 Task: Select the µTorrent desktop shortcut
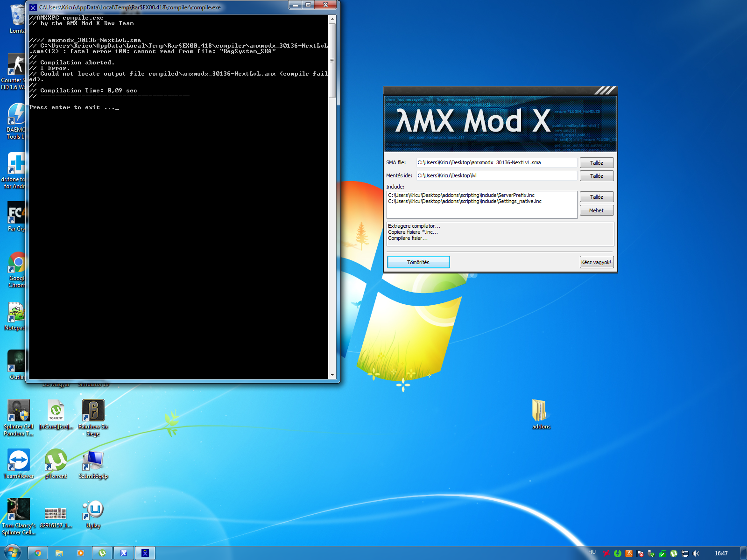tap(56, 464)
